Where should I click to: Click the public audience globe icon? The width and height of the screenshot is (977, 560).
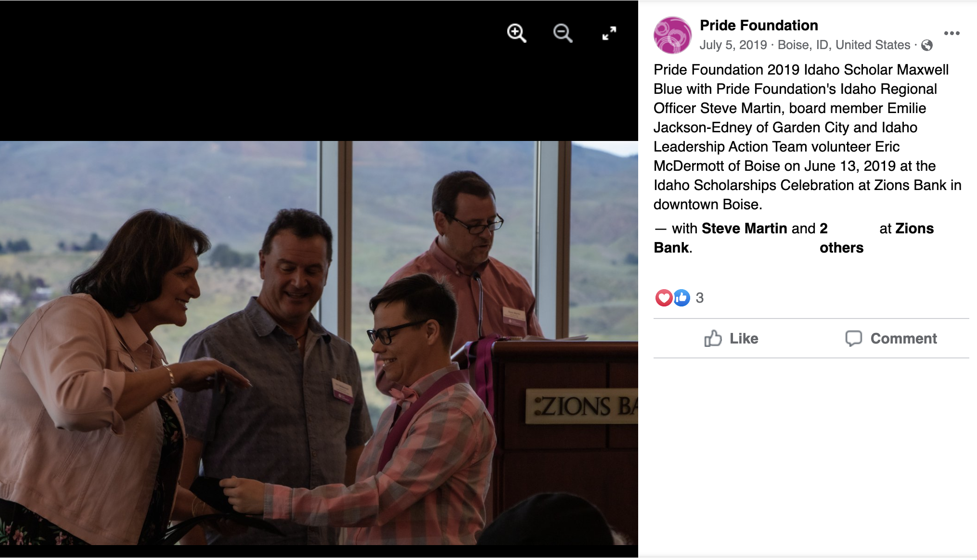click(926, 45)
